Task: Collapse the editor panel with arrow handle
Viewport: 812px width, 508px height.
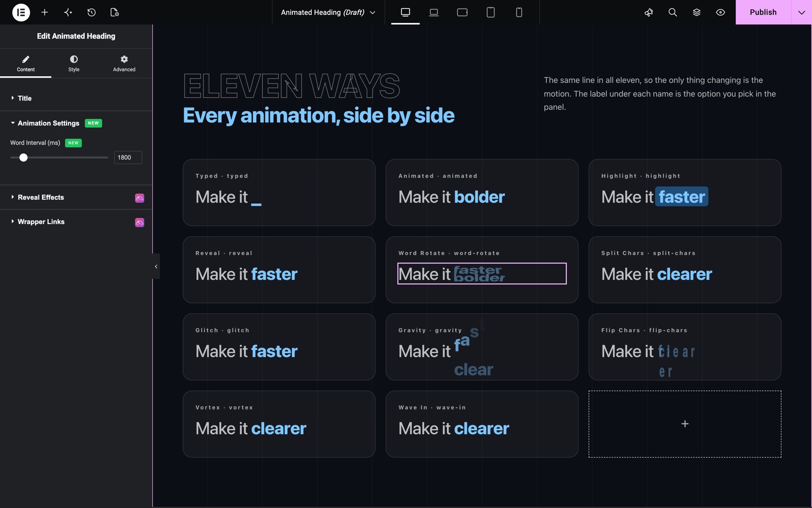Action: [156, 266]
